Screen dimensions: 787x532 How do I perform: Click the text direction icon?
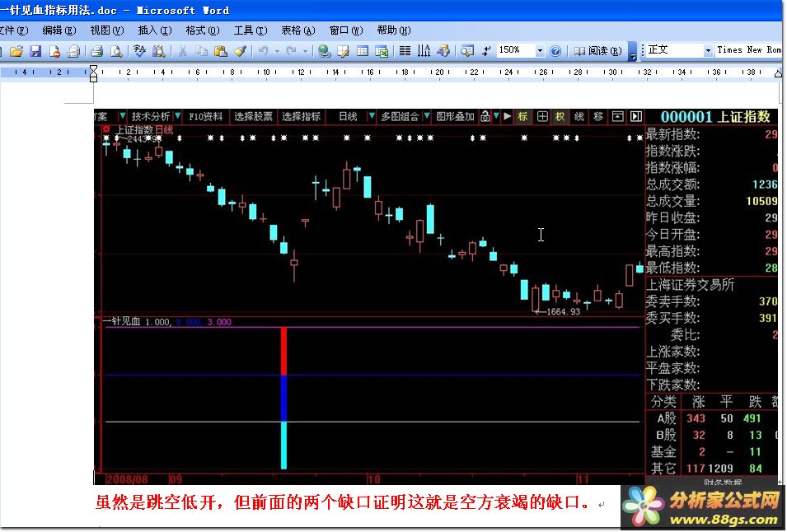point(424,50)
